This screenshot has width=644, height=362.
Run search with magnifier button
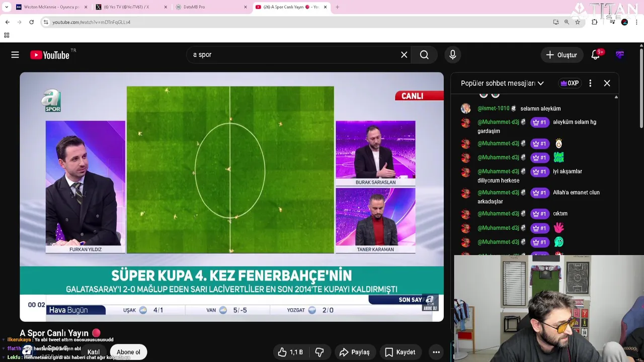point(424,55)
